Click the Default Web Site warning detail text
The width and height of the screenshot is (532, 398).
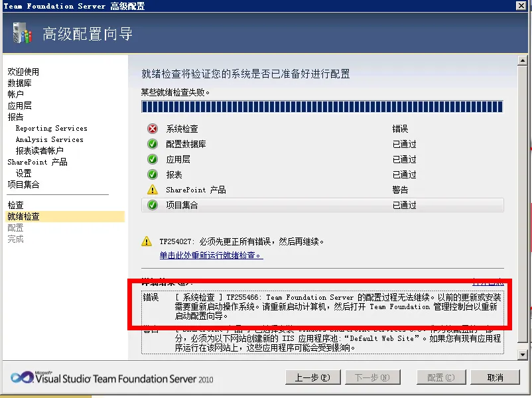[x=338, y=338]
